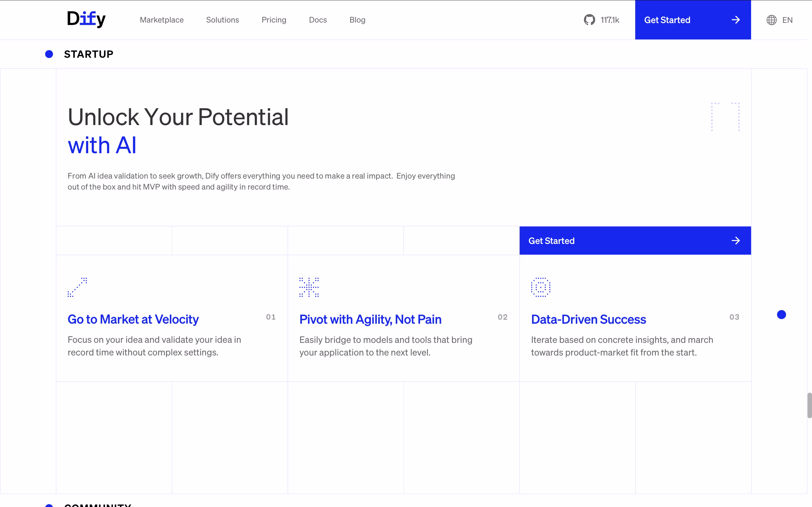
Task: Click the Dify logo
Action: (x=86, y=19)
